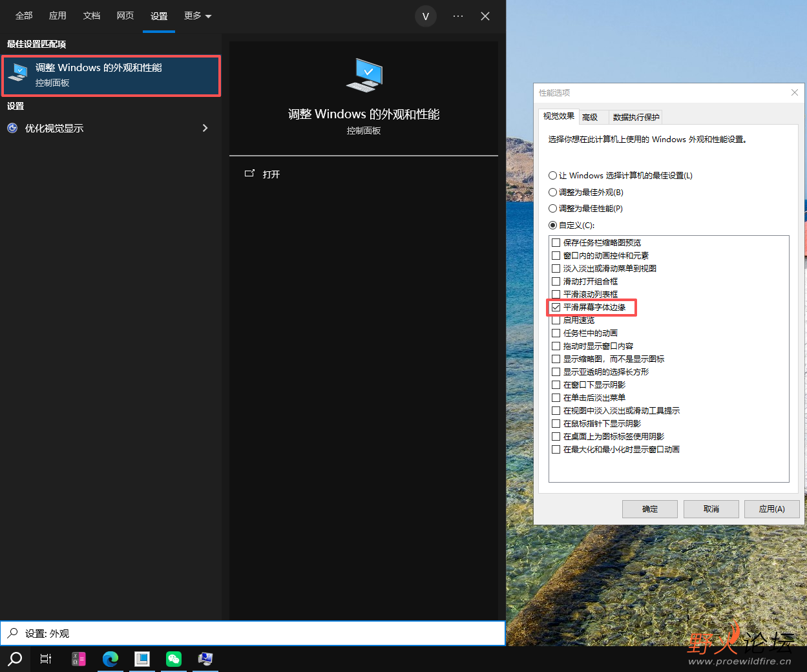Open the 视觉效果 tab

558,116
